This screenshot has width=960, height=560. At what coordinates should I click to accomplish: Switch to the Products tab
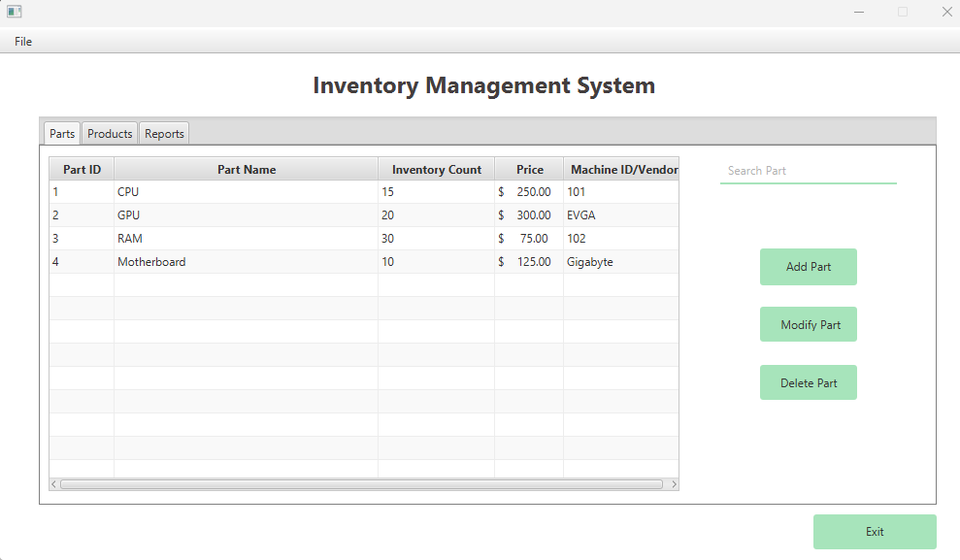click(110, 133)
